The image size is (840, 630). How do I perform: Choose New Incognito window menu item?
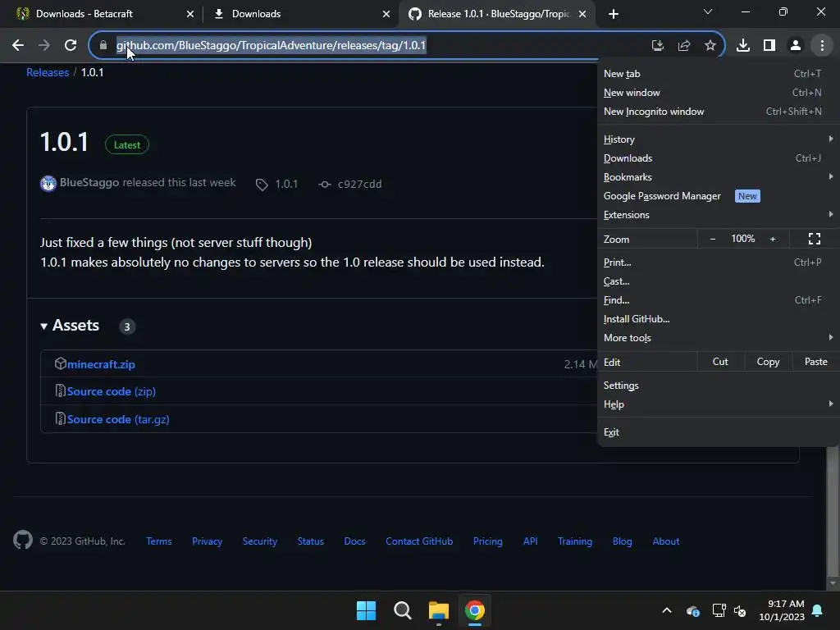coord(718,112)
